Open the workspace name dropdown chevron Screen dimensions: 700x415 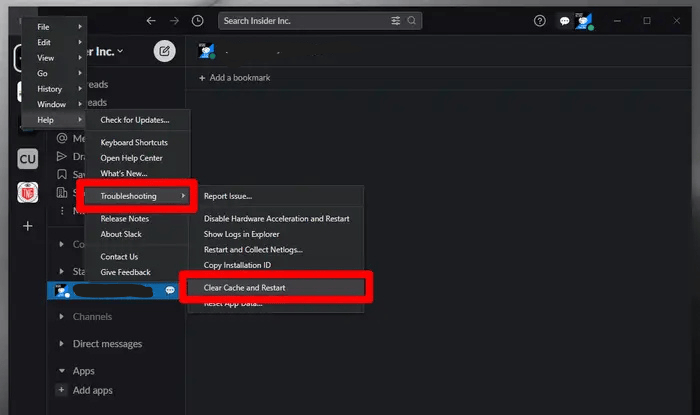click(120, 51)
